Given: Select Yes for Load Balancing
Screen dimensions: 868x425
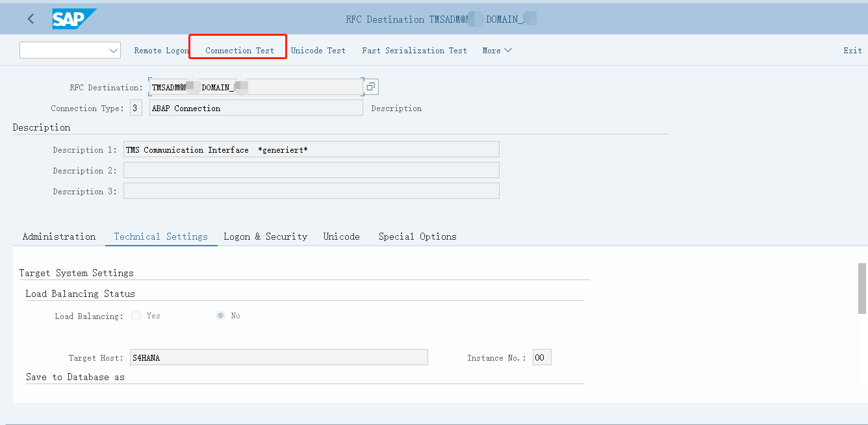Looking at the screenshot, I should [x=136, y=316].
